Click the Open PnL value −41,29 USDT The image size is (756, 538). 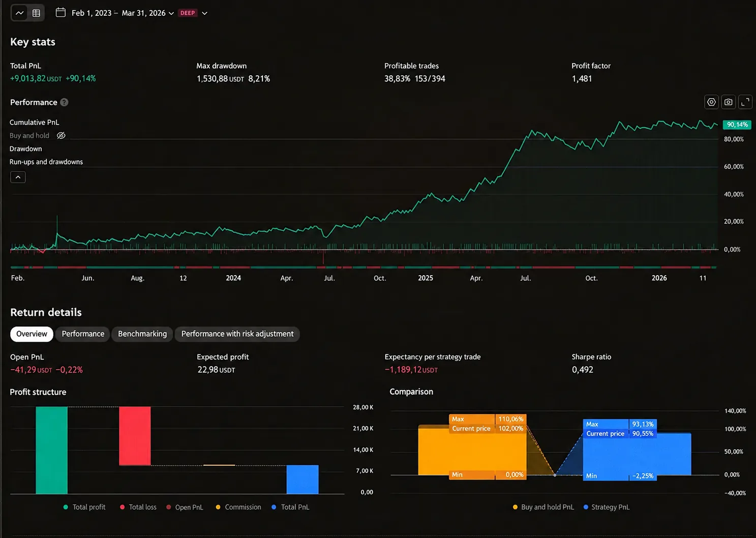pos(31,370)
